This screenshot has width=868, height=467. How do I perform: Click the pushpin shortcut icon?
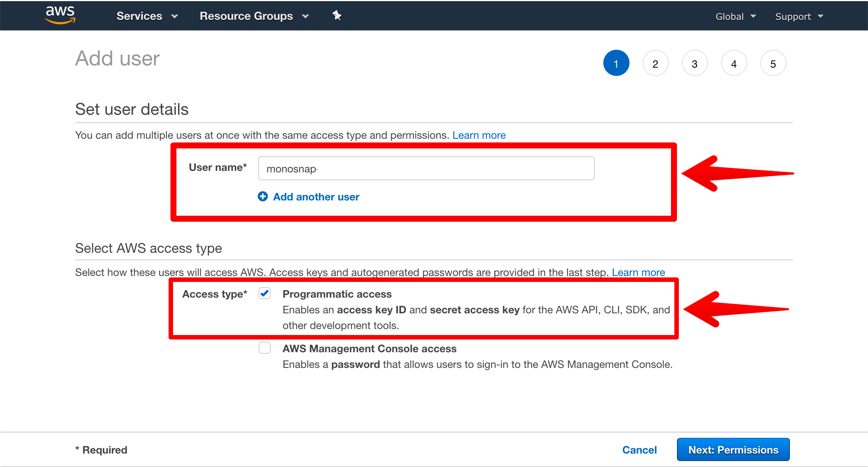pos(336,15)
